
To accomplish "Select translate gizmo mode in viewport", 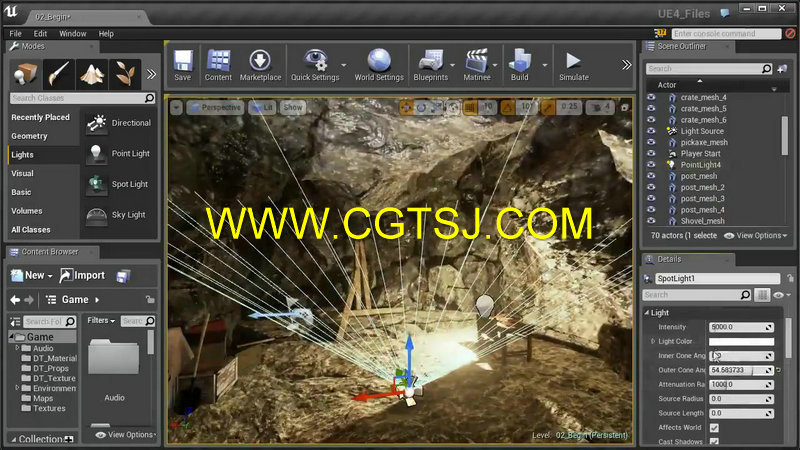I will coord(407,107).
